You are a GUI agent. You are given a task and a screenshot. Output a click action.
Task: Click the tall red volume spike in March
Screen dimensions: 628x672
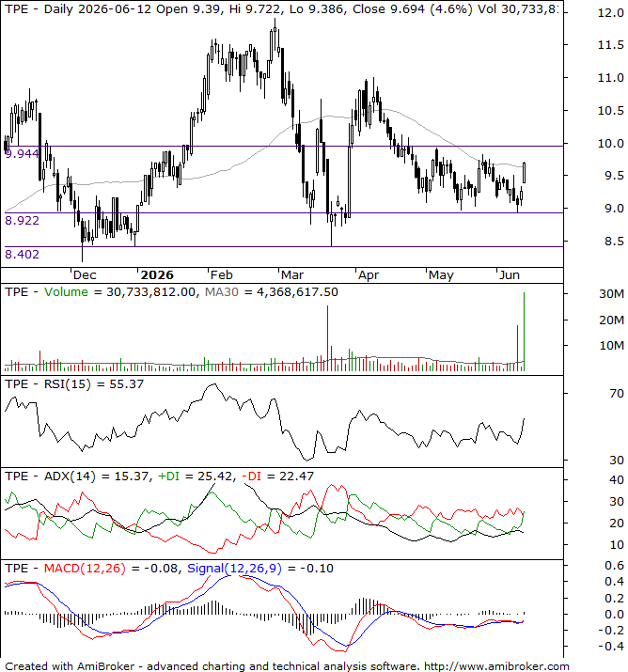[327, 338]
